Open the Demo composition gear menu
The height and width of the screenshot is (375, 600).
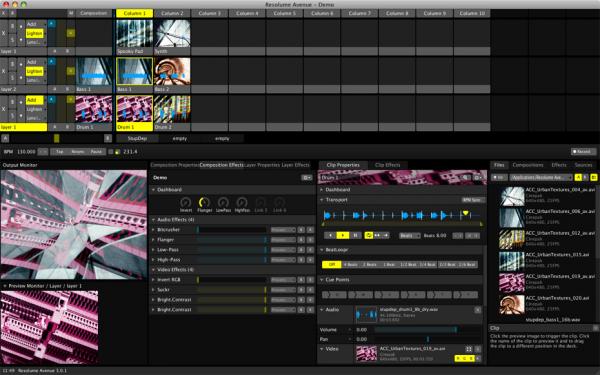tap(307, 178)
